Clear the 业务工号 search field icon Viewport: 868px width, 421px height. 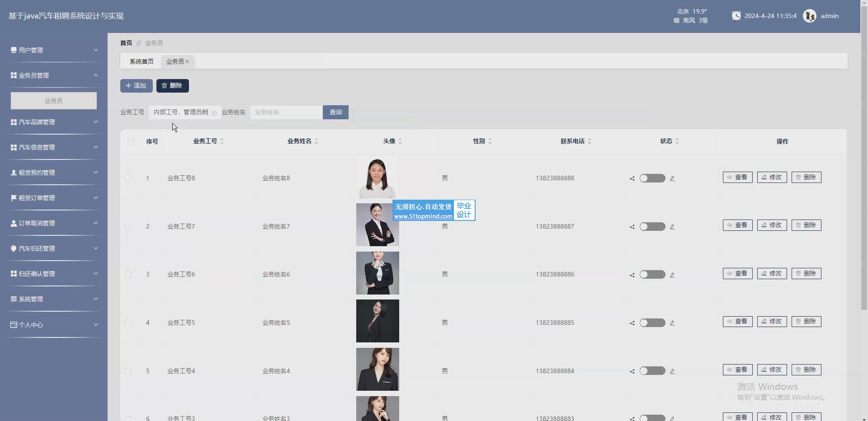coord(214,113)
